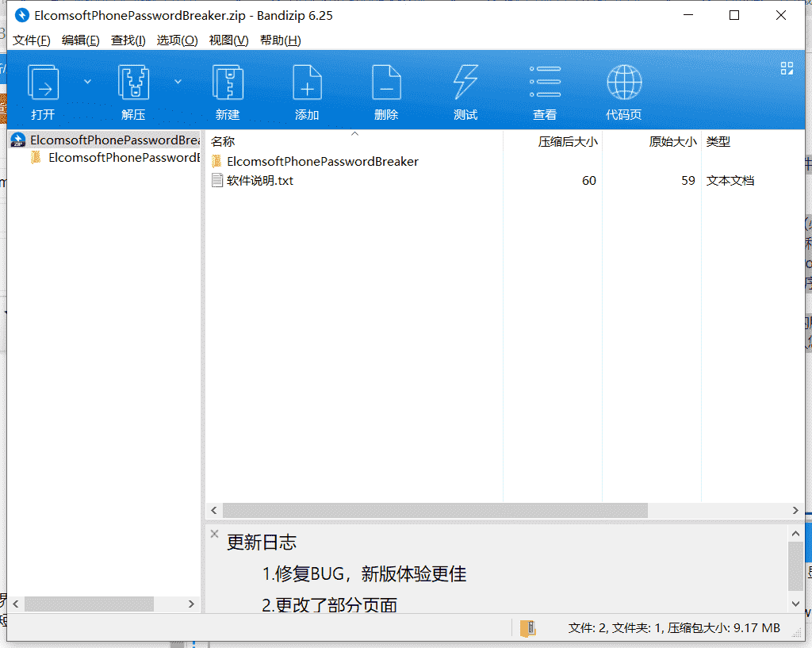Click the Test (测试) lightning icon
Image resolution: width=812 pixels, height=648 pixels.
click(x=465, y=82)
